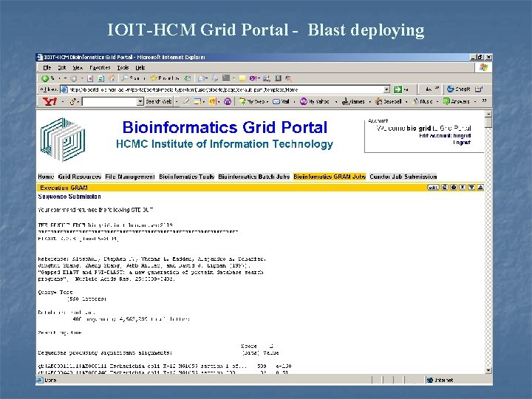Open Yahoo Games toolbar button
Viewport: 532px width, 399px height.
[x=353, y=101]
